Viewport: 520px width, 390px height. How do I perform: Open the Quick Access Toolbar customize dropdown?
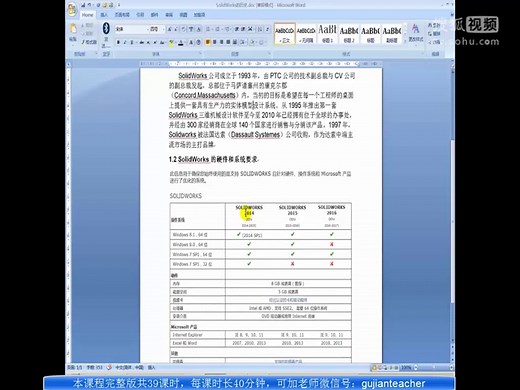tap(119, 5)
